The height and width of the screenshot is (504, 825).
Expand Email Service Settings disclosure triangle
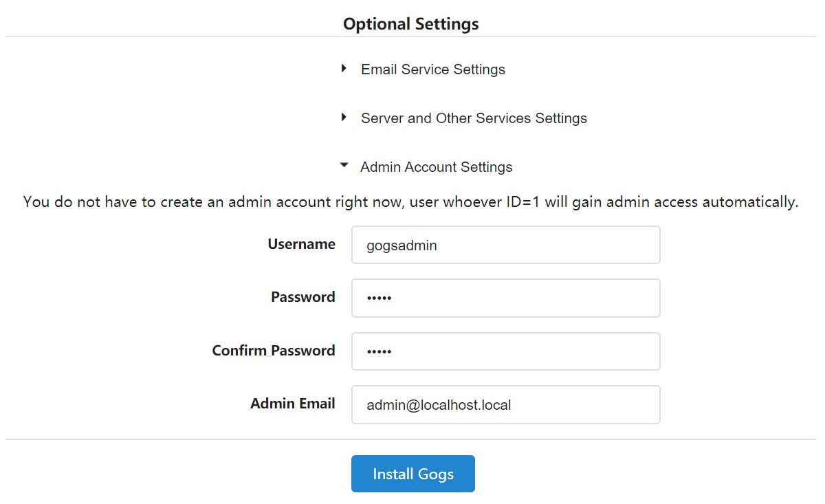coord(344,69)
